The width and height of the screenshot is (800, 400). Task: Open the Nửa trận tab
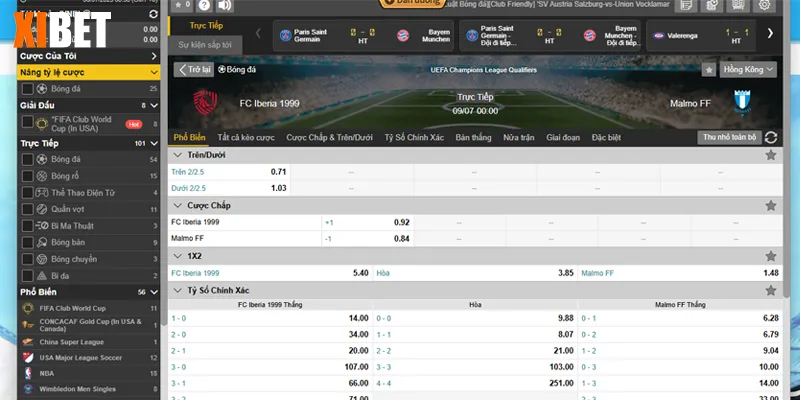[519, 137]
